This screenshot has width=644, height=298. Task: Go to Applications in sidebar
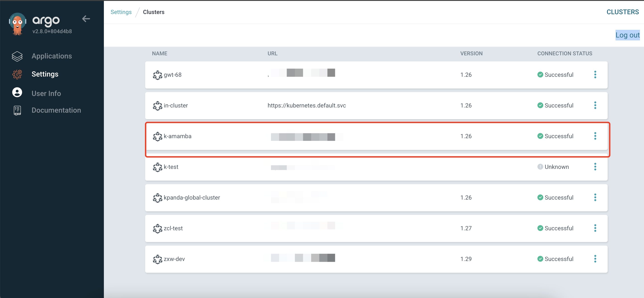pos(51,56)
